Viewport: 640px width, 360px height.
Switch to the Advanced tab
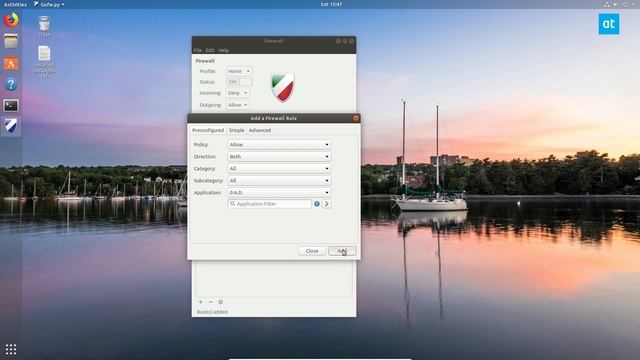[260, 130]
